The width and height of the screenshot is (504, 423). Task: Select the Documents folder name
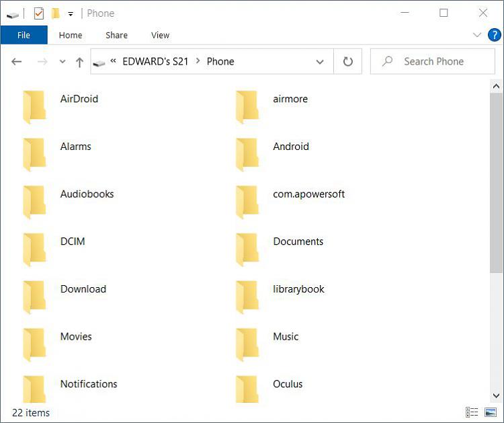[x=298, y=241]
